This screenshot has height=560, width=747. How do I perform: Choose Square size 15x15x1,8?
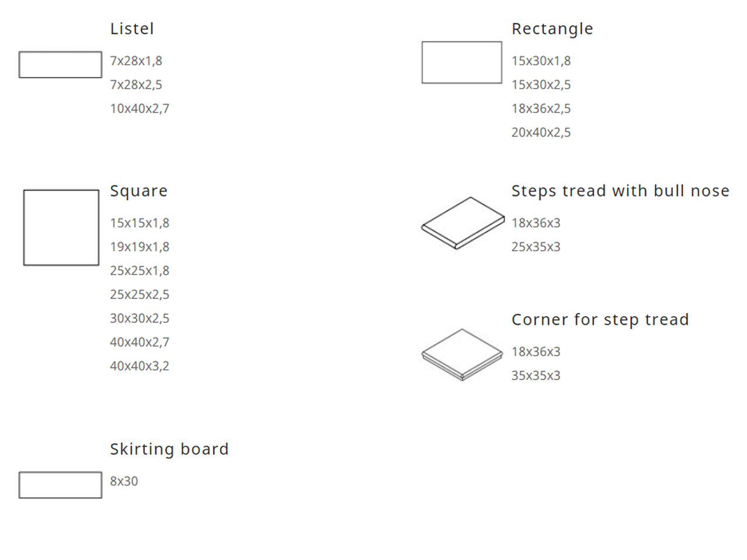139,223
